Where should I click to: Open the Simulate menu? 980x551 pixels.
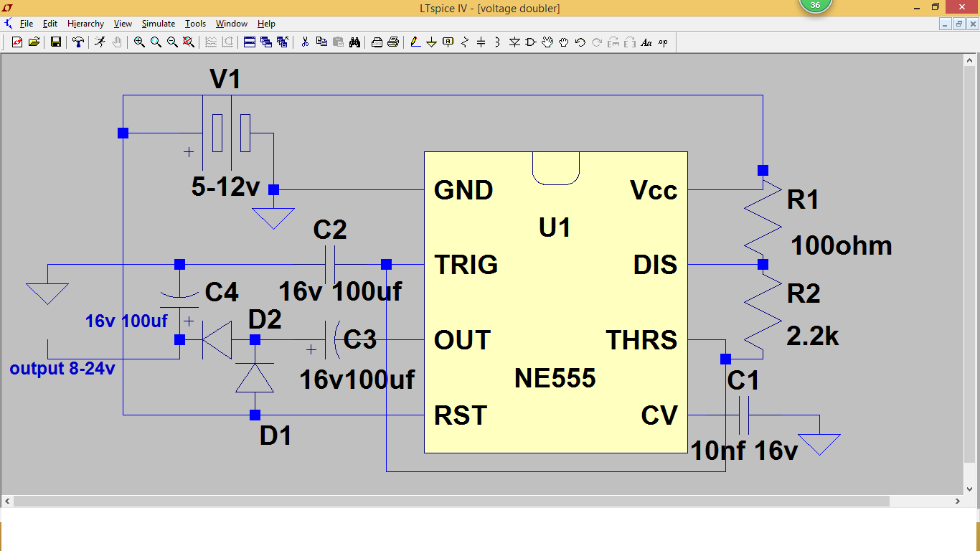[x=159, y=24]
